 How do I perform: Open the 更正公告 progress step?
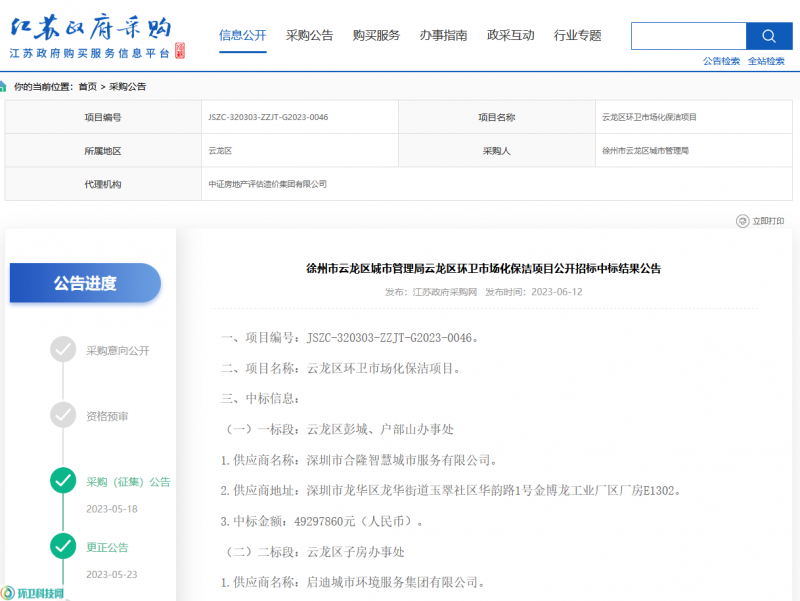(x=107, y=547)
